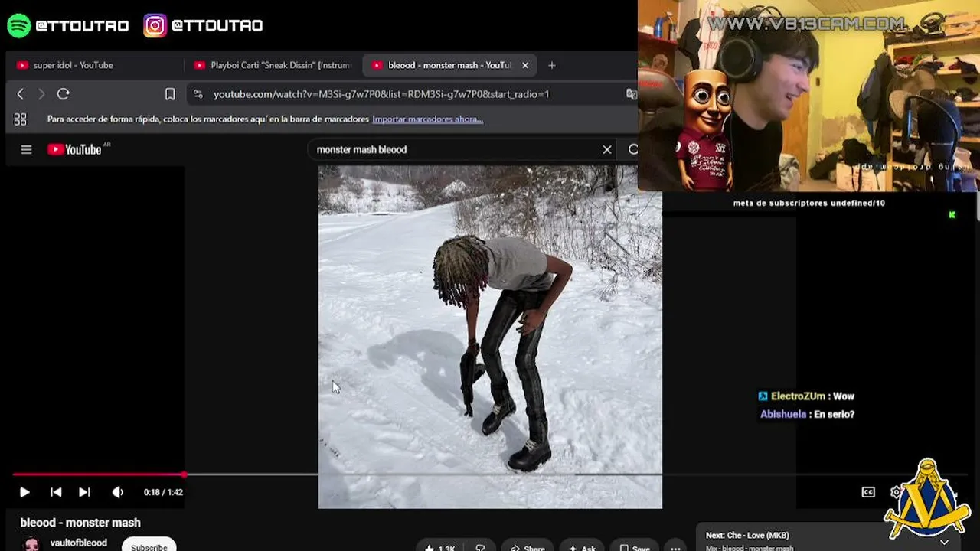Expand the 'Next: Che - Love (MKB)' playlist panel

coord(944,542)
